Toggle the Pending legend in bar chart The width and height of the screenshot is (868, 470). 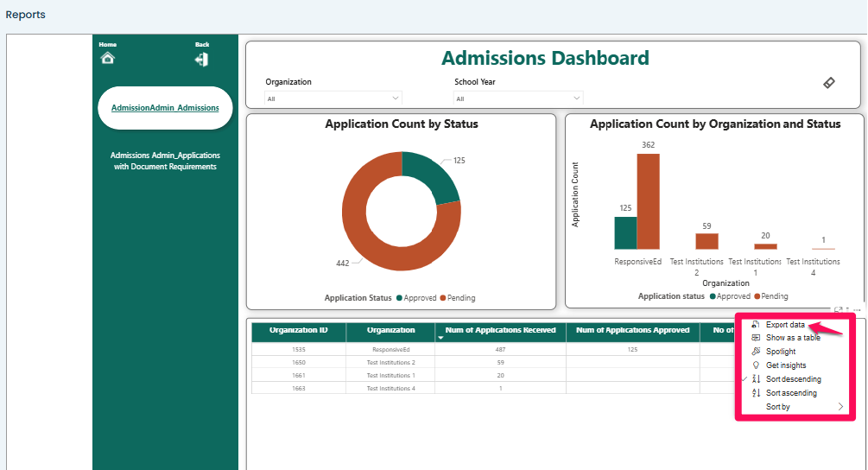(x=770, y=296)
